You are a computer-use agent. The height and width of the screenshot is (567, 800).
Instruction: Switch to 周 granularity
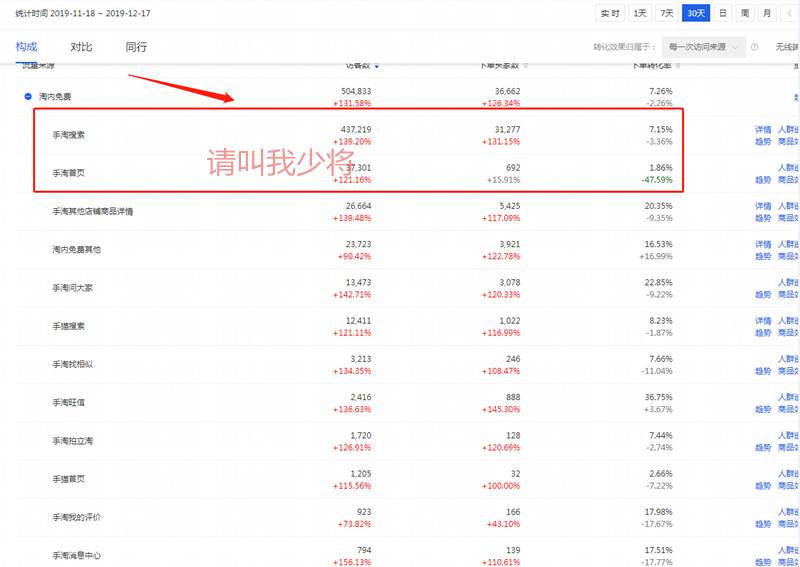(744, 13)
